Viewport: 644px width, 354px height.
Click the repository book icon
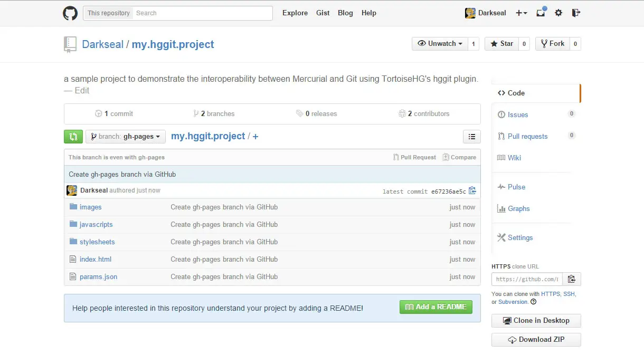tap(70, 44)
